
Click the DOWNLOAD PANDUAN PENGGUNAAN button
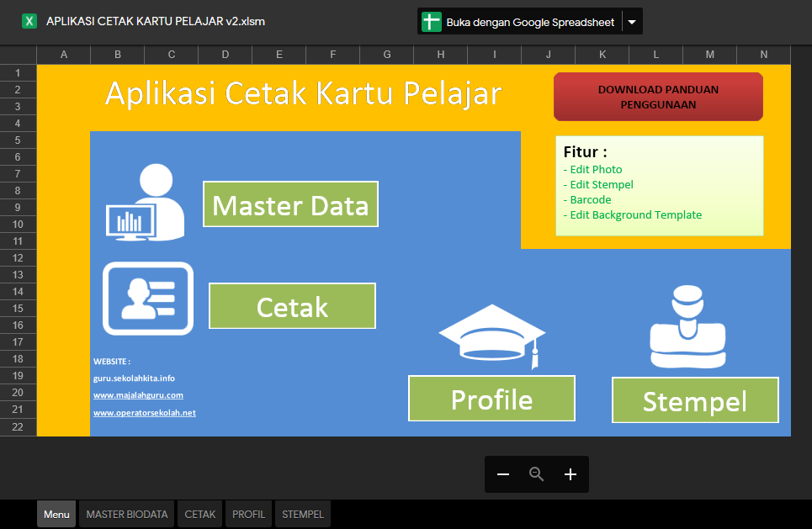point(658,96)
